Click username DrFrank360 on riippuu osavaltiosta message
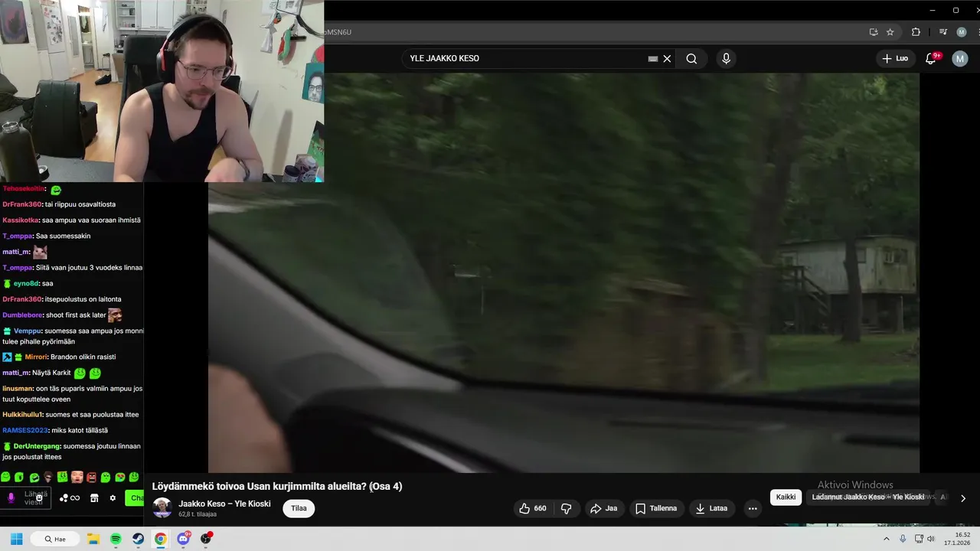The image size is (980, 551). (22, 204)
